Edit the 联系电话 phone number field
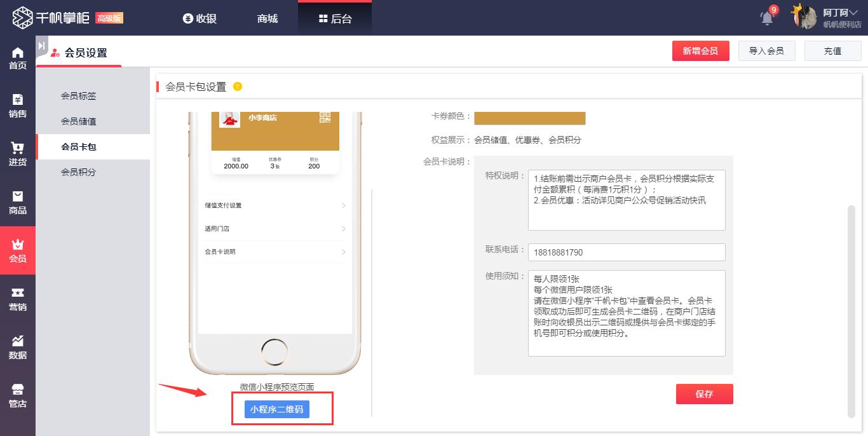The width and height of the screenshot is (868, 436). click(x=627, y=252)
